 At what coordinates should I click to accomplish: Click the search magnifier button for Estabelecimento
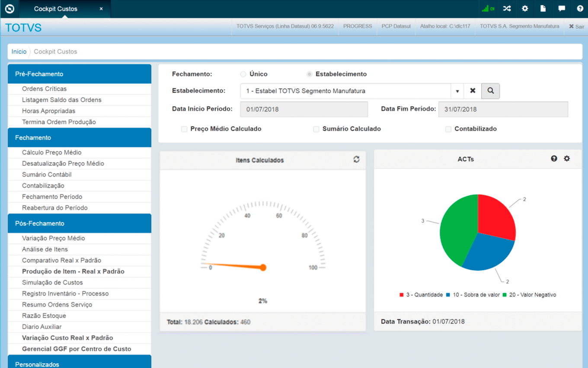tap(491, 91)
